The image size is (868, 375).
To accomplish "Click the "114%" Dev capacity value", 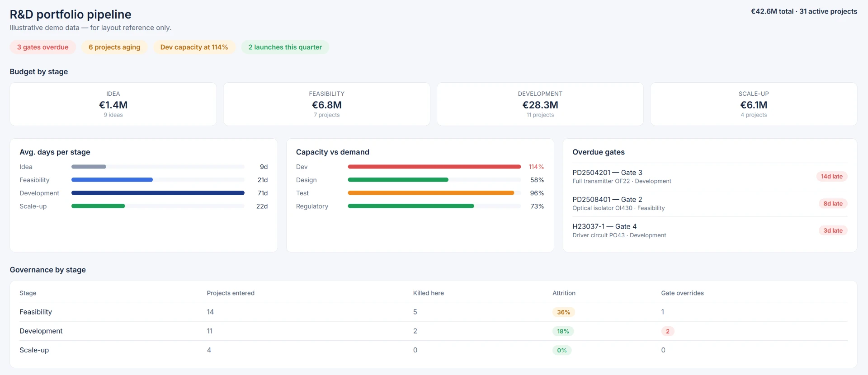I will 536,167.
